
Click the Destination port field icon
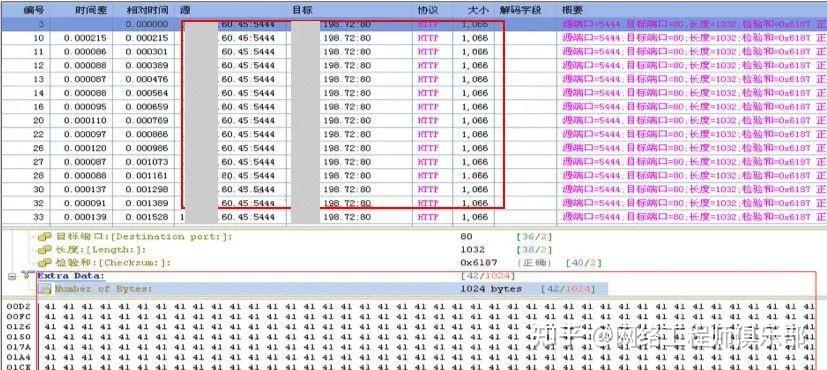[x=44, y=237]
